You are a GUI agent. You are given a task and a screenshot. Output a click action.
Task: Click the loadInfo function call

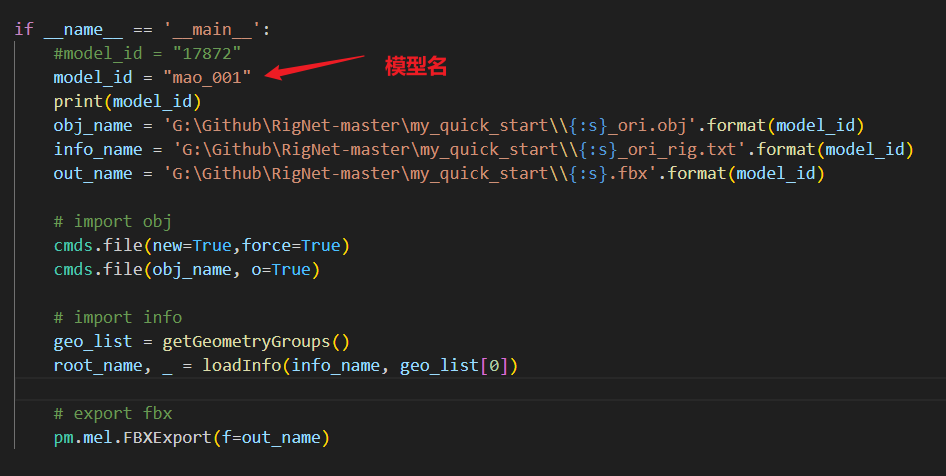click(360, 366)
